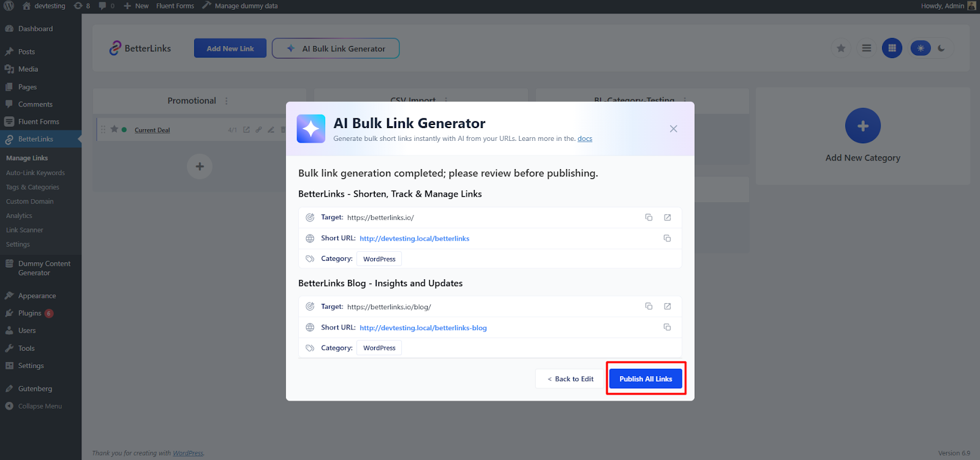Open WordPress footer link
980x460 pixels.
tap(188, 453)
